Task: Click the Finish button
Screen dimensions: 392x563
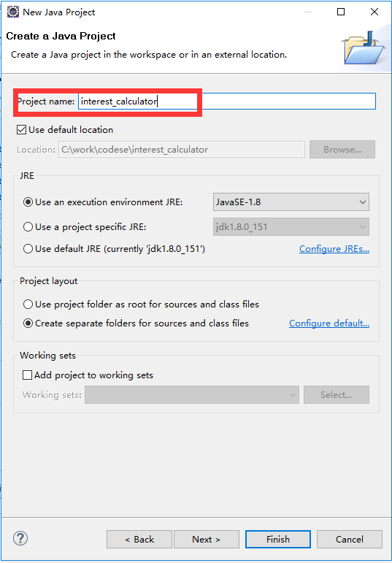Action: click(x=278, y=540)
